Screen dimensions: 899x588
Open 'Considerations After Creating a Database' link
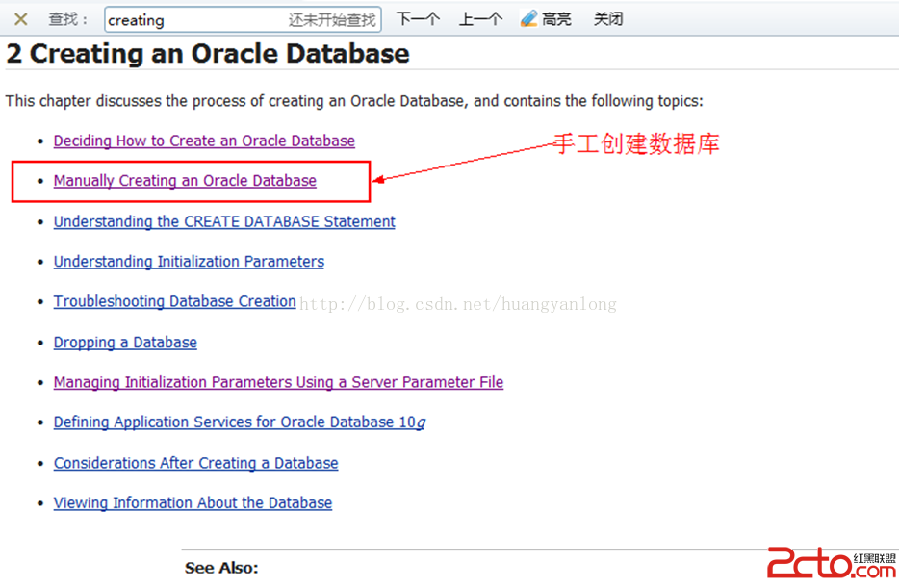click(196, 463)
